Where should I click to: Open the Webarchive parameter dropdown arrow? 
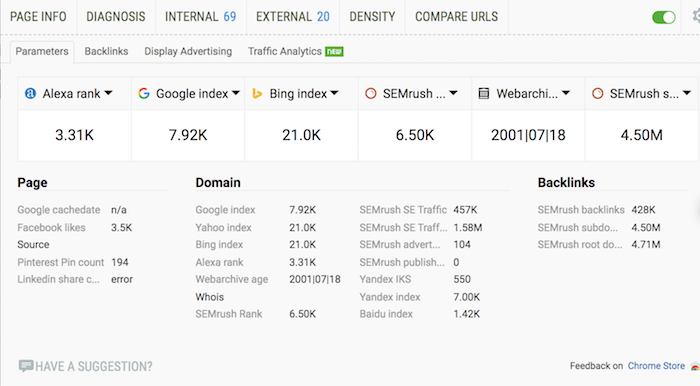coord(566,93)
